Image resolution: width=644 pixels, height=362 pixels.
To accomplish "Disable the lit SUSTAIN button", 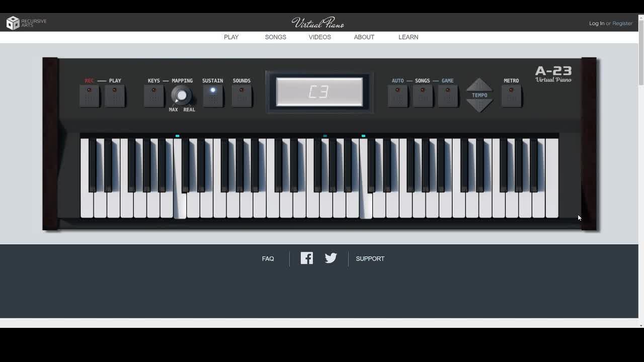I will coord(213,96).
